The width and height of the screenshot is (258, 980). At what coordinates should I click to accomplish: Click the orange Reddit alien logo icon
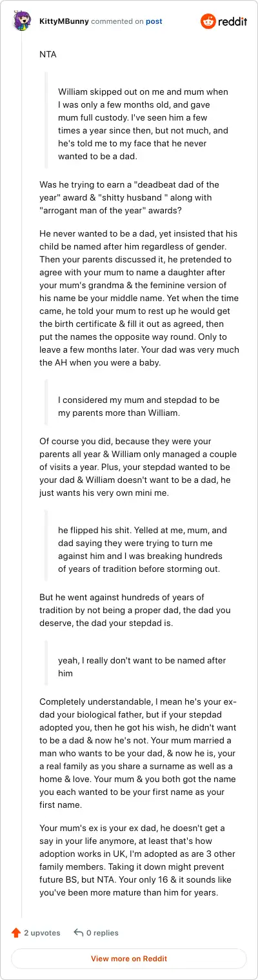tap(210, 21)
